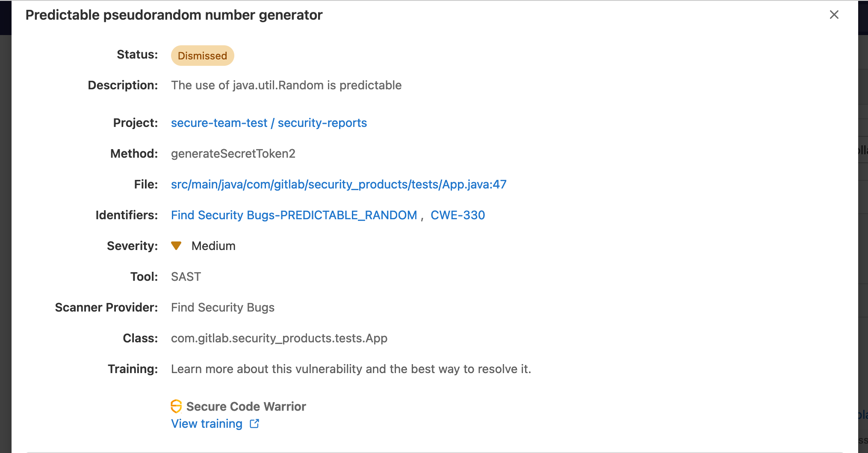This screenshot has width=868, height=453.
Task: Click the SAST tool label
Action: point(186,277)
